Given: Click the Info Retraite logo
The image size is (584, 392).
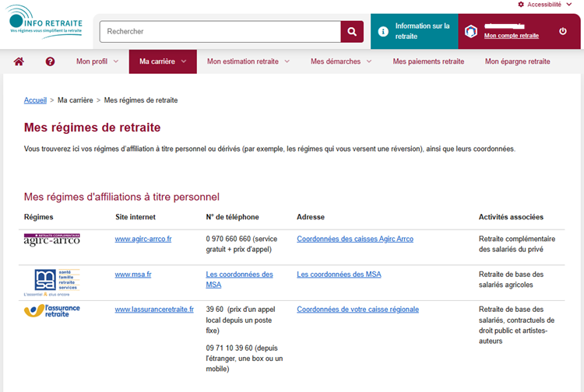Looking at the screenshot, I should [46, 23].
